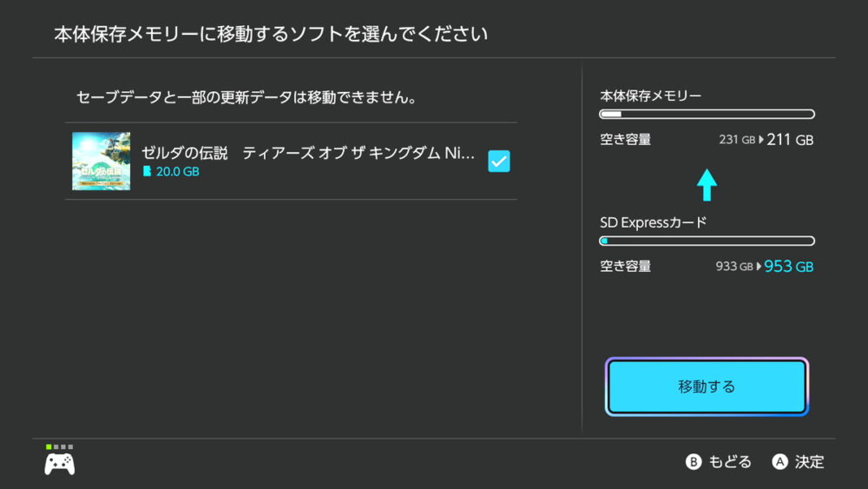The height and width of the screenshot is (489, 868).
Task: Click the SD card icon beside 20.0 GB
Action: 147,172
